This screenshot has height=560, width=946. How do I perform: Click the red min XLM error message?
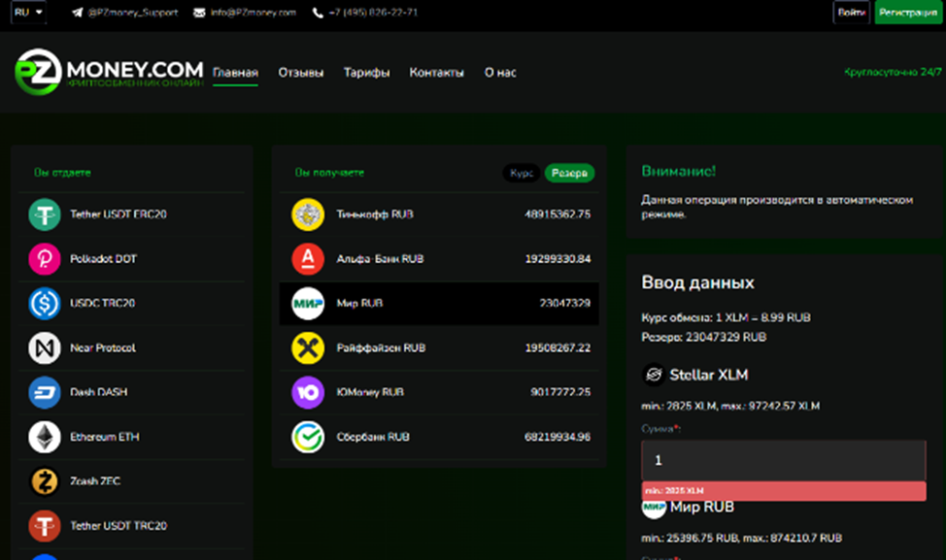click(784, 491)
